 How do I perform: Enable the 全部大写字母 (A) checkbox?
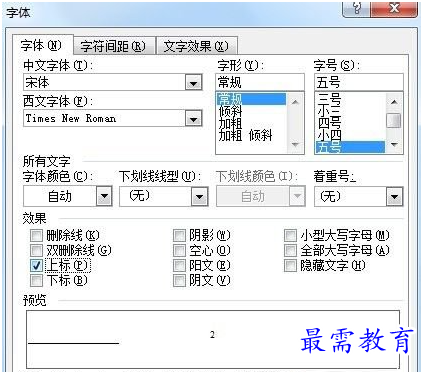290,250
